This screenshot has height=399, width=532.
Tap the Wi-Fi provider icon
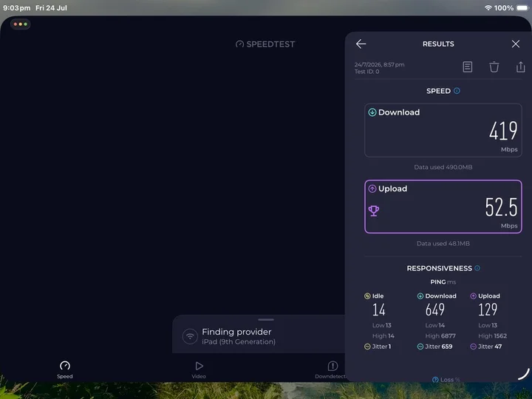point(190,336)
